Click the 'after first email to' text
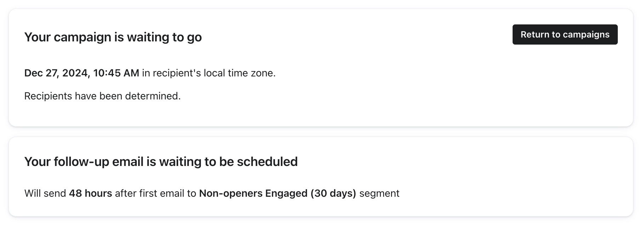Screen dimensions: 644x230 (155, 193)
